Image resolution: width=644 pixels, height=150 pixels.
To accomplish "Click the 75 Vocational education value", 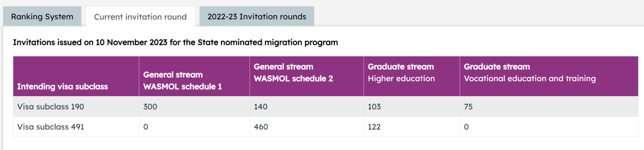I will [x=468, y=107].
